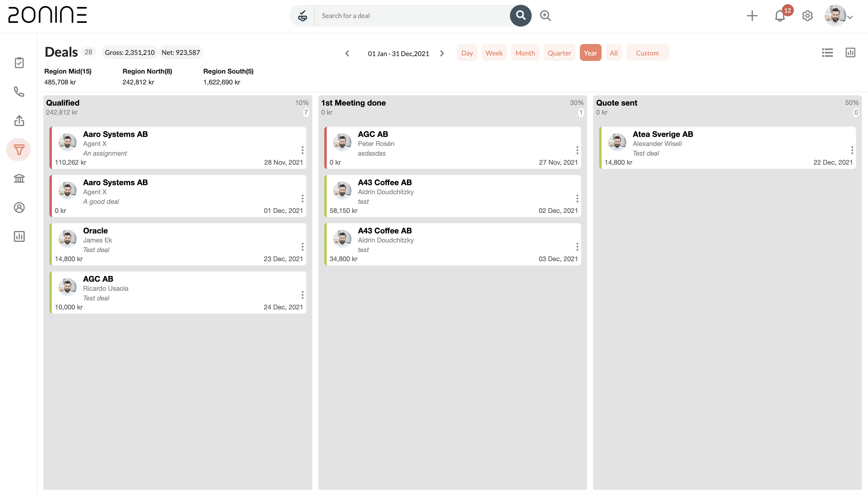
Task: Click Region South(5) filter label
Action: [x=228, y=71]
